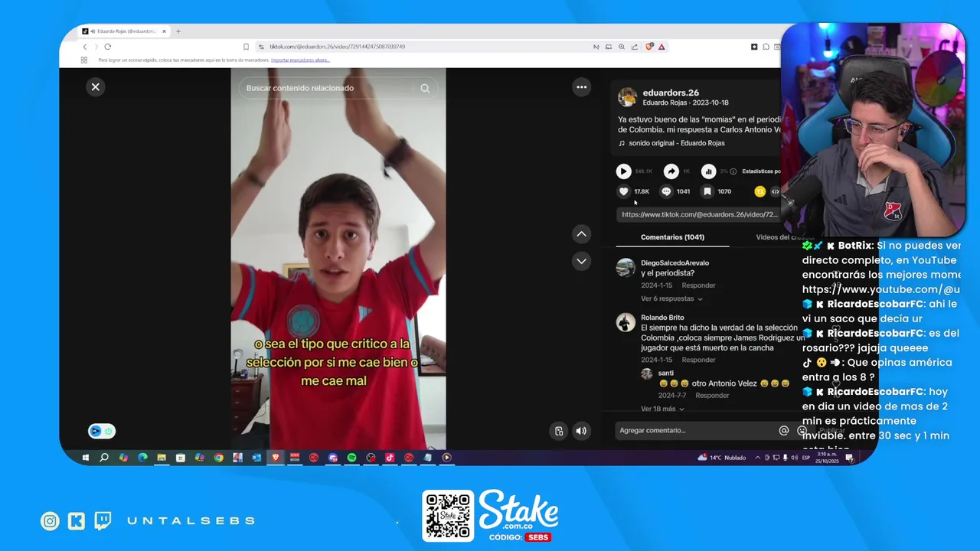Open TikTok app from taskbar

point(390,458)
